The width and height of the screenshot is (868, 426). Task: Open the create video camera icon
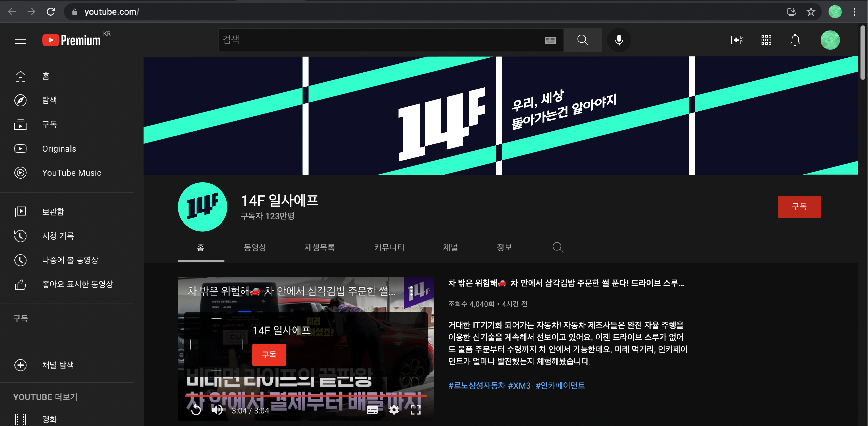(x=737, y=40)
